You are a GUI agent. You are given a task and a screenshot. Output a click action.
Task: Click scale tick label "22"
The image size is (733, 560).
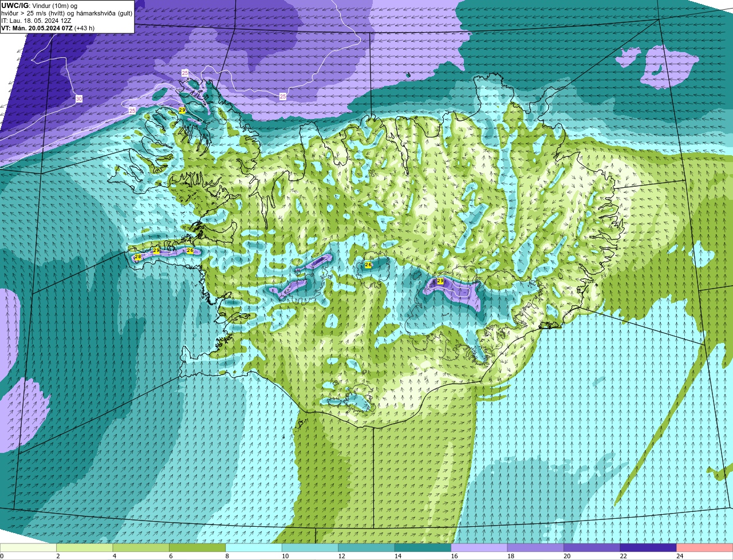click(623, 556)
